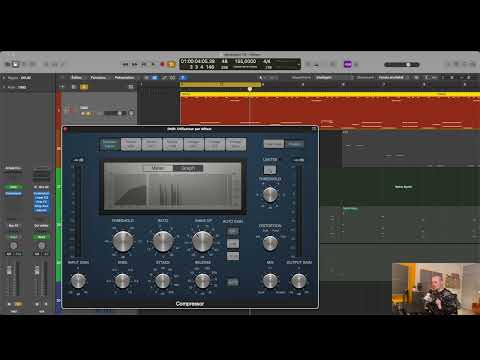480x360 pixels.
Task: Toggle the orange Cycle mode button
Action: 171,64
